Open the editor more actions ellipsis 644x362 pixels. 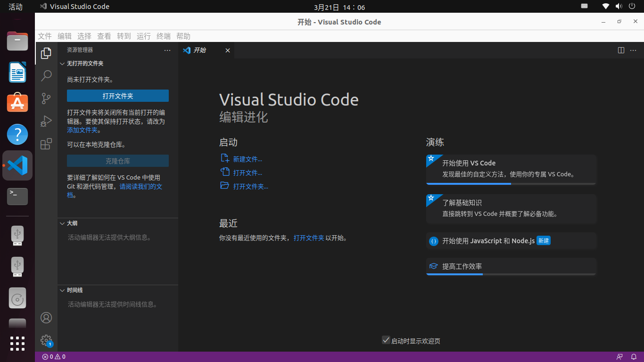click(634, 50)
